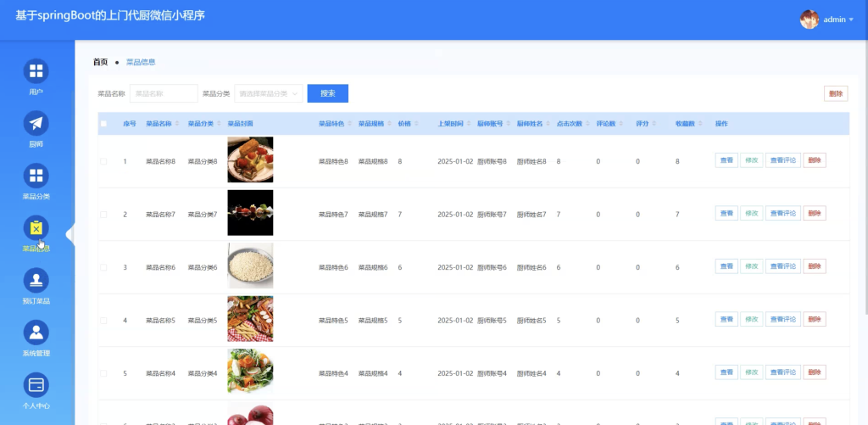The image size is (868, 425).
Task: Click 查看评论 for 菜品名称4
Action: click(782, 372)
